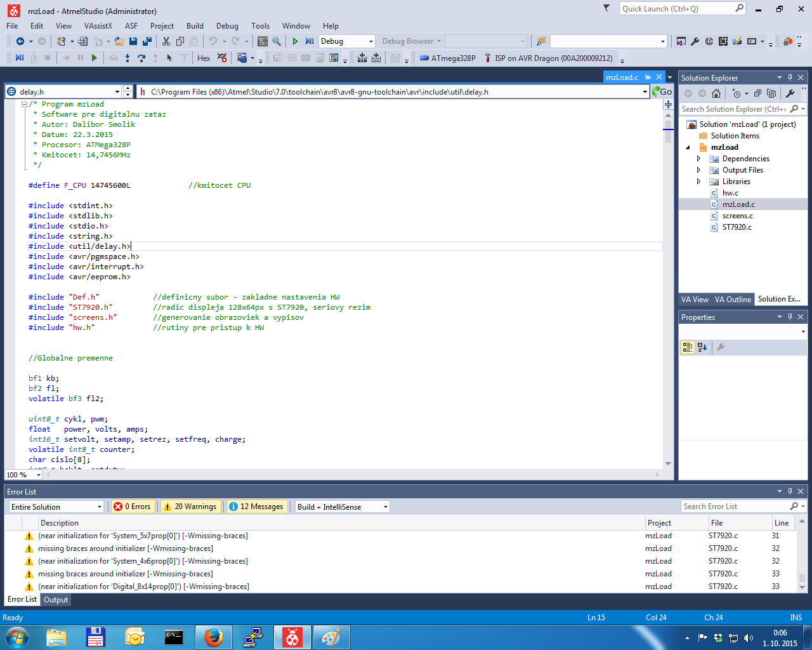Open the Debug menu
The height and width of the screenshot is (650, 812).
[227, 26]
